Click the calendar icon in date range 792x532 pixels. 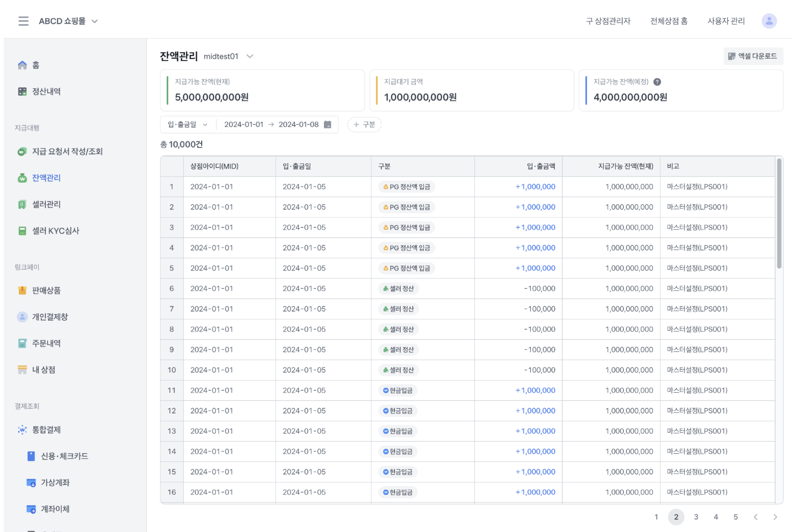pos(328,124)
